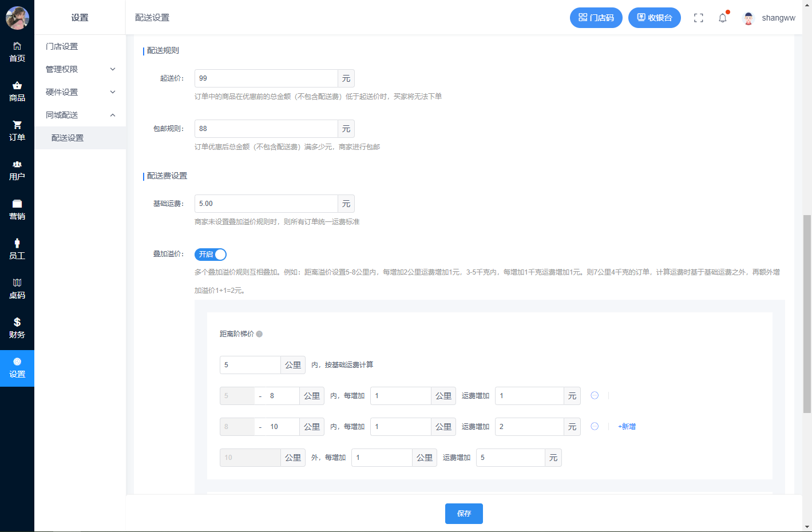The width and height of the screenshot is (812, 532).
Task: Select 门店设置 in the settings menu
Action: (x=62, y=46)
